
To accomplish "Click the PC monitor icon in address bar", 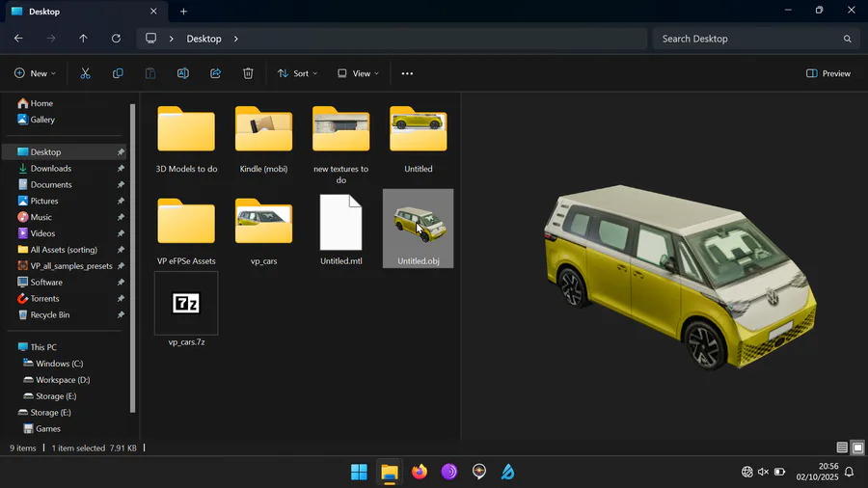I will pyautogui.click(x=150, y=39).
